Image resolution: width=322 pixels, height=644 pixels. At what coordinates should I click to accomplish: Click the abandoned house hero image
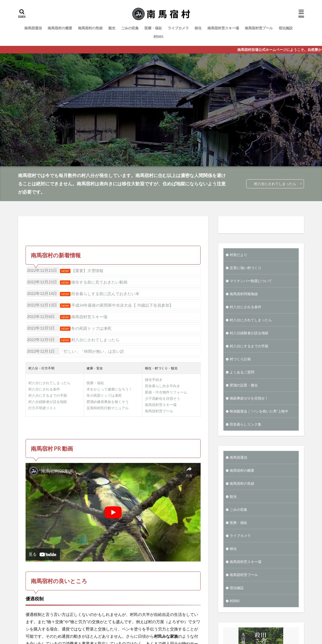(161, 110)
